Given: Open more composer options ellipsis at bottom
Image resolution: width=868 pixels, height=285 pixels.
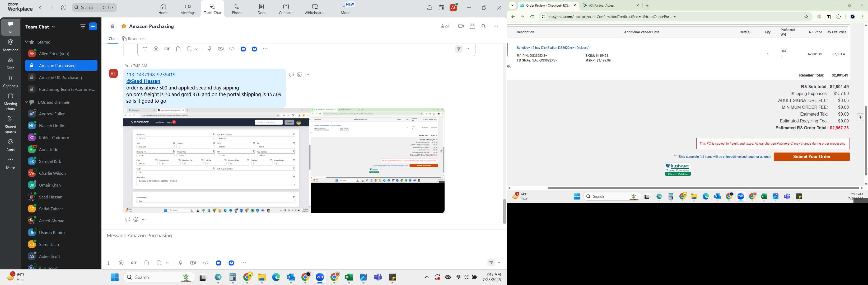Looking at the screenshot, I should 244,263.
